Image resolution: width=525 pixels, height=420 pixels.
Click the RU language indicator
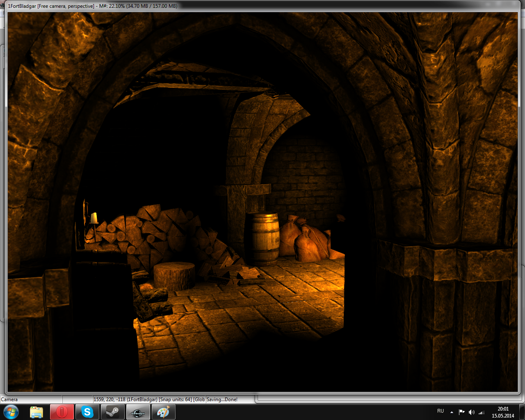(x=441, y=411)
